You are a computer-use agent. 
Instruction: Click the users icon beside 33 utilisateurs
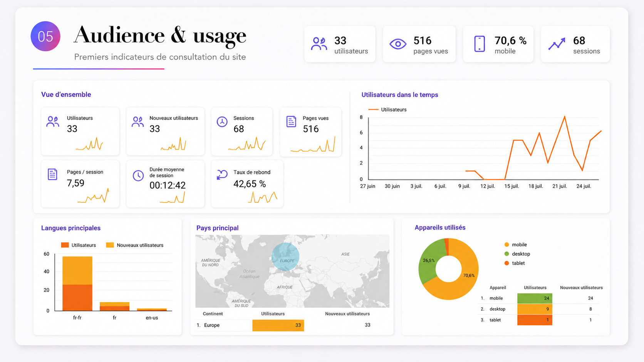click(x=319, y=44)
